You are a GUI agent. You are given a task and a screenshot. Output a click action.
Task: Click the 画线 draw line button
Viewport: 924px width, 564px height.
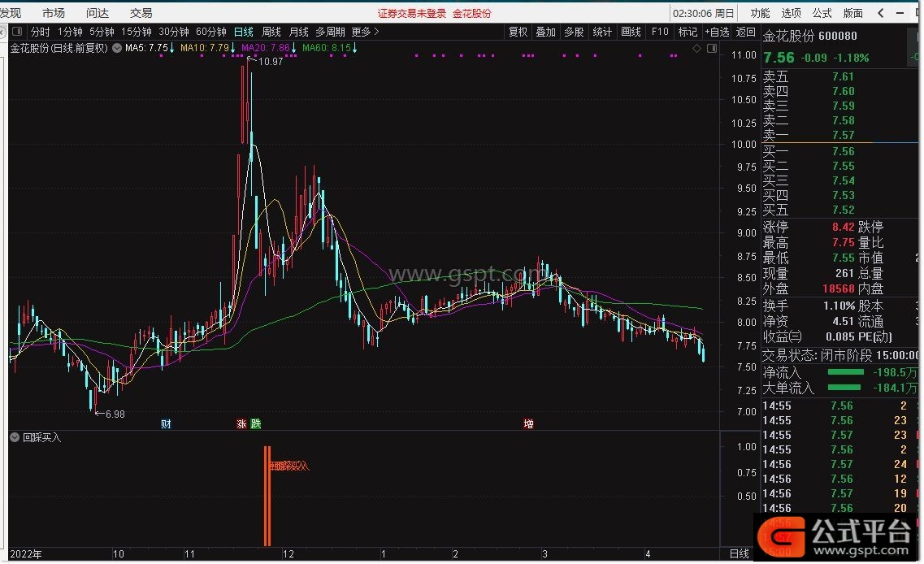[x=631, y=32]
